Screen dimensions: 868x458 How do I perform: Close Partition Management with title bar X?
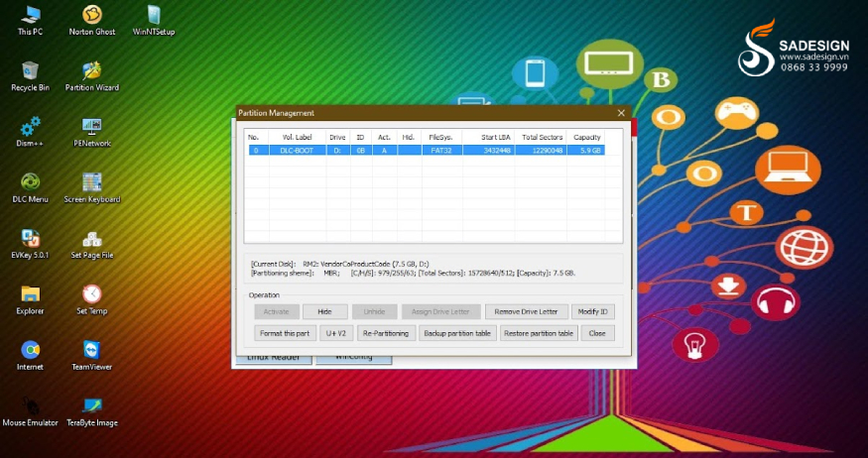tap(621, 113)
